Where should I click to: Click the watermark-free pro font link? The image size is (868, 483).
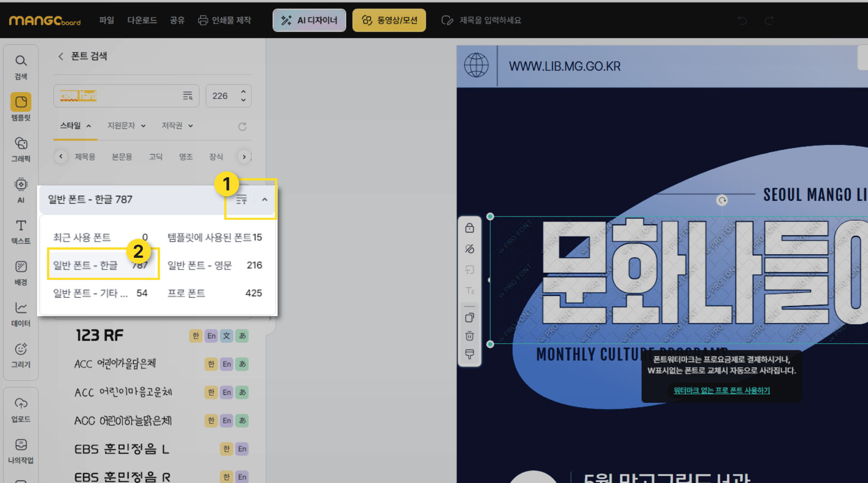pos(722,390)
